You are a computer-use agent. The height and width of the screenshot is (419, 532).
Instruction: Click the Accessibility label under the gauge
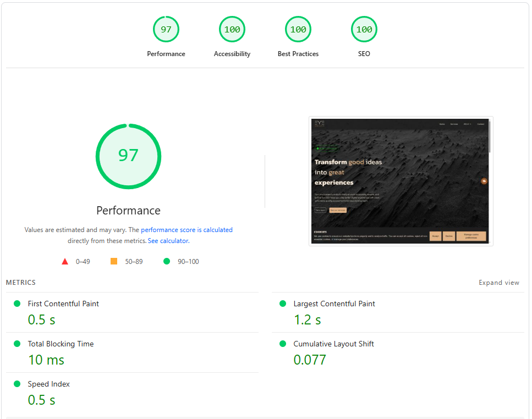point(232,54)
